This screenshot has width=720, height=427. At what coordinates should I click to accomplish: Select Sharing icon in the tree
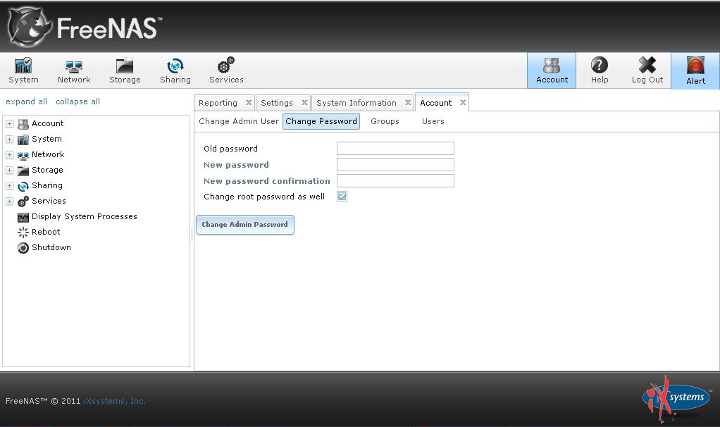(x=23, y=186)
